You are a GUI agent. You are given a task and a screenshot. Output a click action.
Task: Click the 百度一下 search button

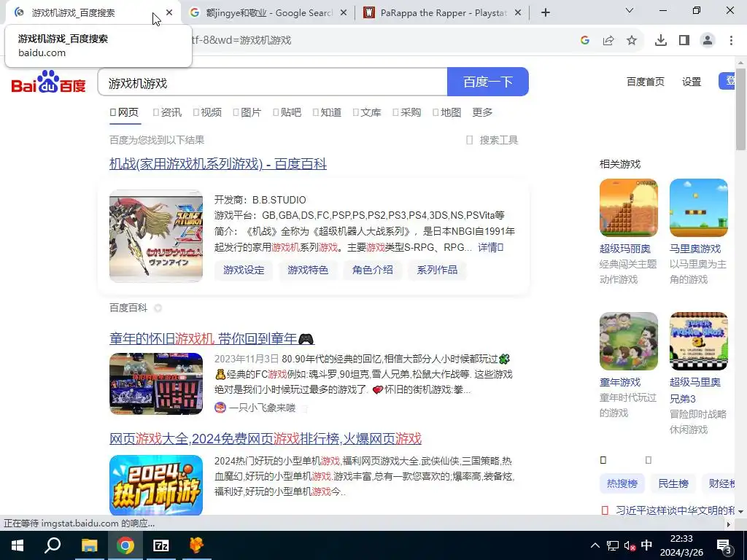(488, 82)
